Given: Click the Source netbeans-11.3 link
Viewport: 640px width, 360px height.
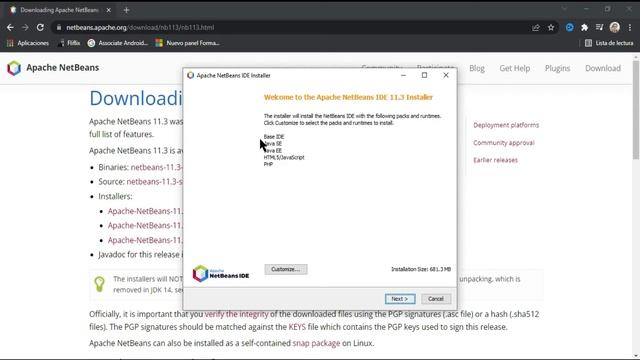Looking at the screenshot, I should (155, 182).
